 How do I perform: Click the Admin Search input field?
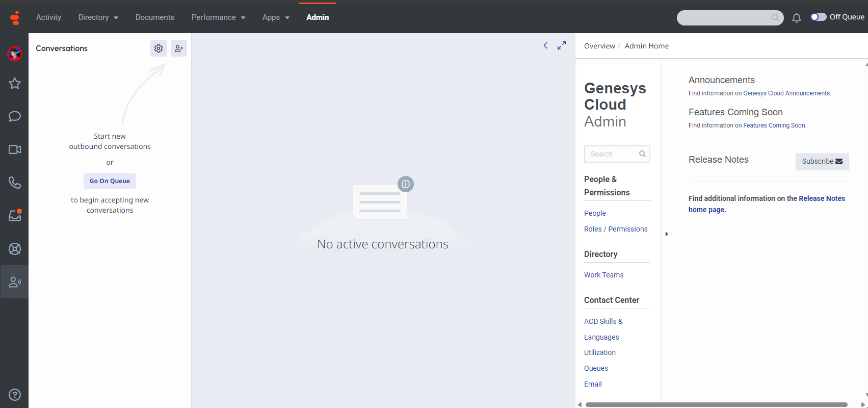point(612,154)
